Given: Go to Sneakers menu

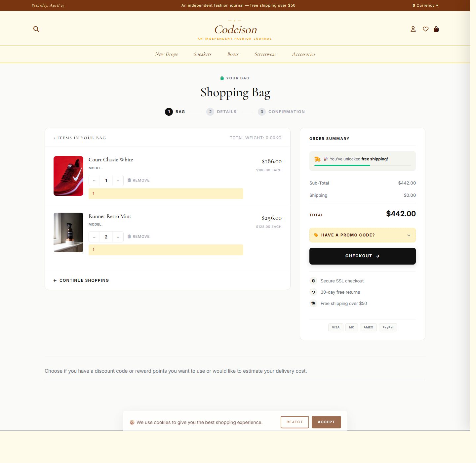Looking at the screenshot, I should pos(203,54).
